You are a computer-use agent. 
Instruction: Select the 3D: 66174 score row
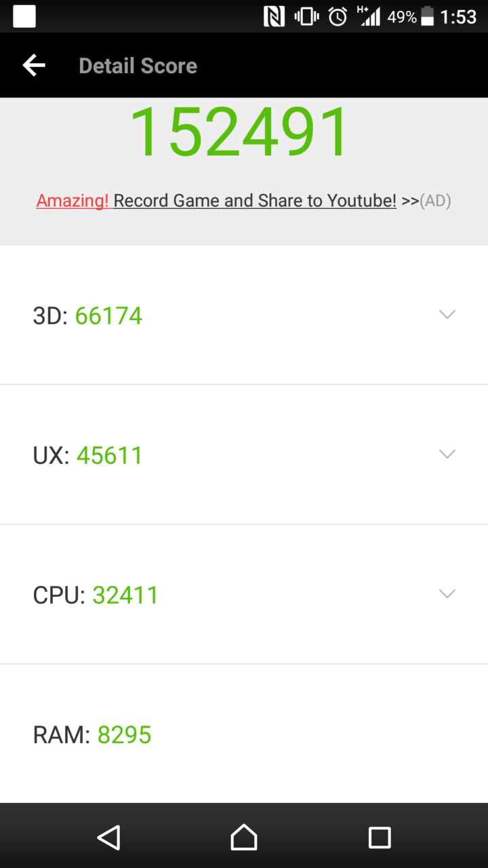pyautogui.click(x=244, y=315)
